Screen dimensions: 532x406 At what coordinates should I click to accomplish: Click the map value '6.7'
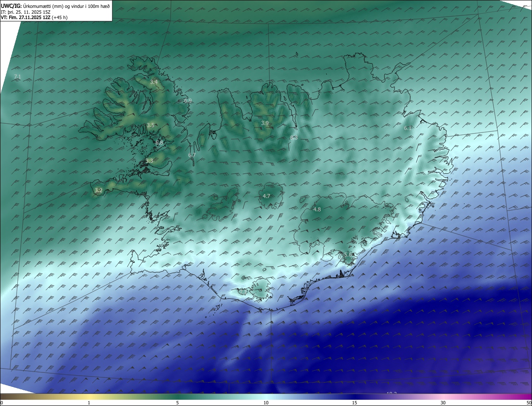192,155
